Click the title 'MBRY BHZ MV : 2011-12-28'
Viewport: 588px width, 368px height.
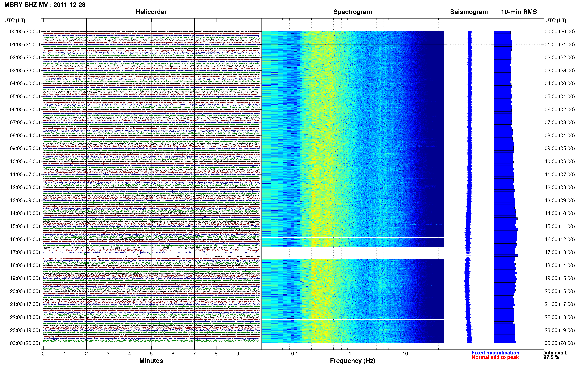45,5
